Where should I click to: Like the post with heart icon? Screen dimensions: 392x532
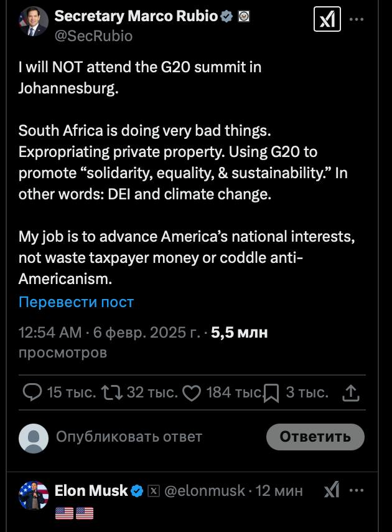(x=192, y=392)
